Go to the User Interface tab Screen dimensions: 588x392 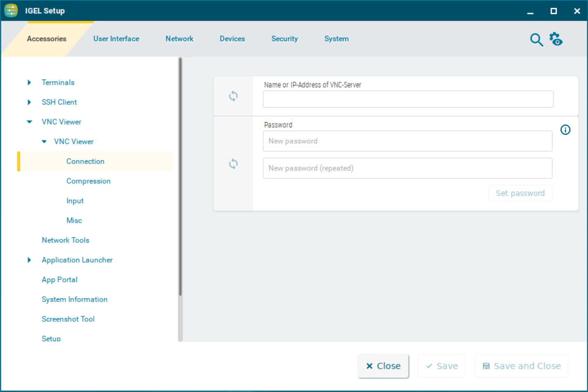tap(116, 39)
